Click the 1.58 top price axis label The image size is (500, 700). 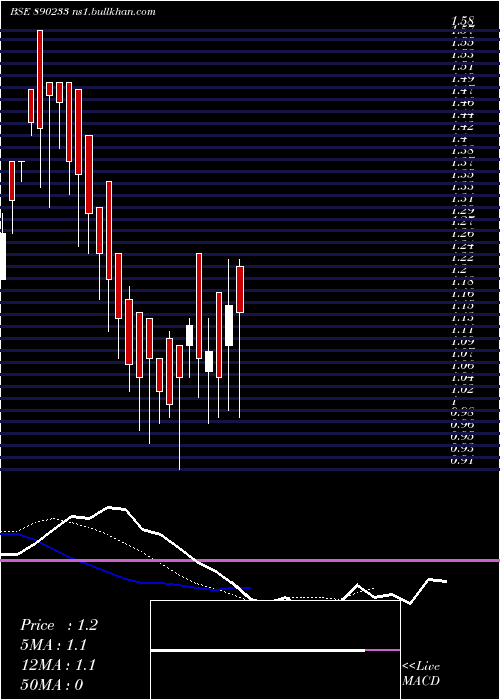coord(463,21)
